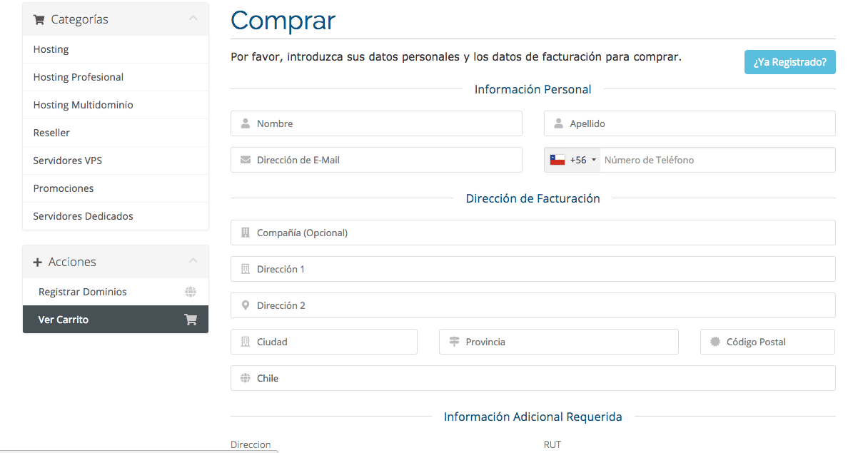Click the Direccion label below Información Adicional
The image size is (868, 453).
click(x=251, y=444)
